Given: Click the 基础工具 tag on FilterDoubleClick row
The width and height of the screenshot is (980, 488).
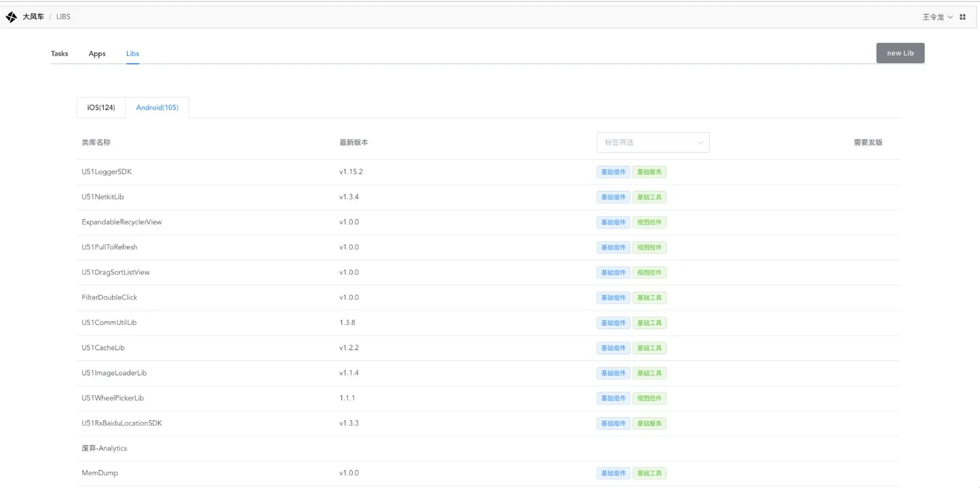Looking at the screenshot, I should 649,298.
